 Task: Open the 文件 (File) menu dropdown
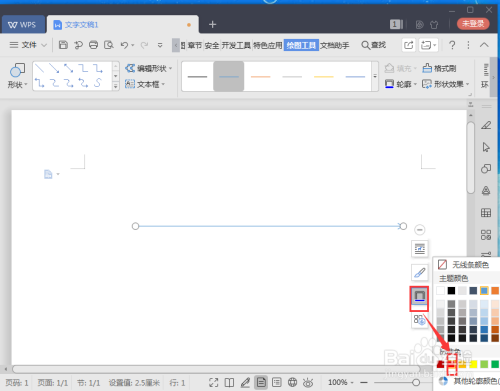[28, 45]
